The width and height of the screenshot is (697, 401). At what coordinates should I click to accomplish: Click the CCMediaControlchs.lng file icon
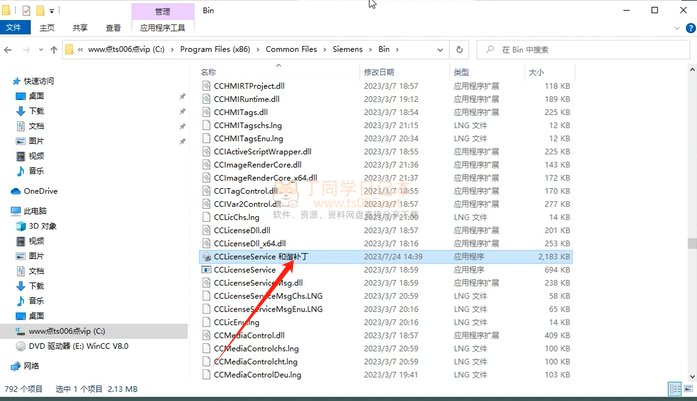point(206,349)
